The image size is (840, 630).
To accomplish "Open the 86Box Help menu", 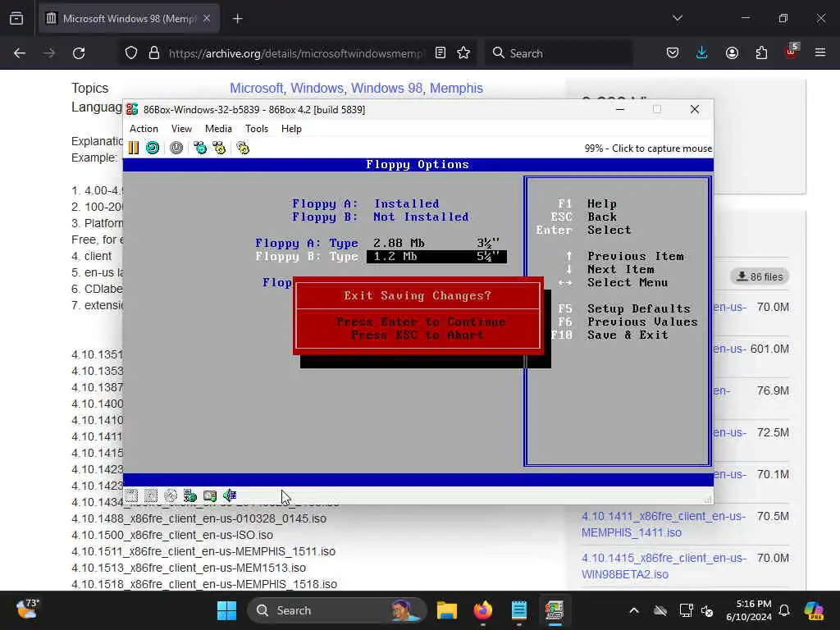I will tap(291, 129).
